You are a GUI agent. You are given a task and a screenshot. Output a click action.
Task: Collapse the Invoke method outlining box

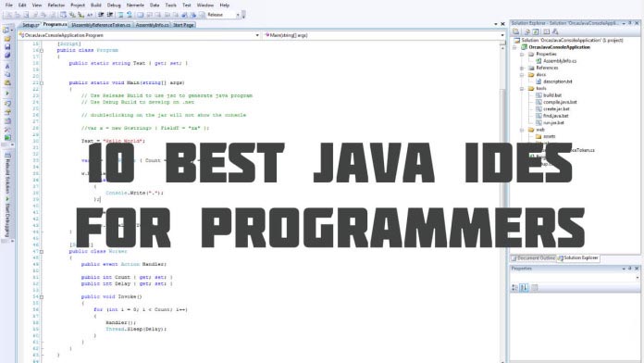[x=42, y=297]
